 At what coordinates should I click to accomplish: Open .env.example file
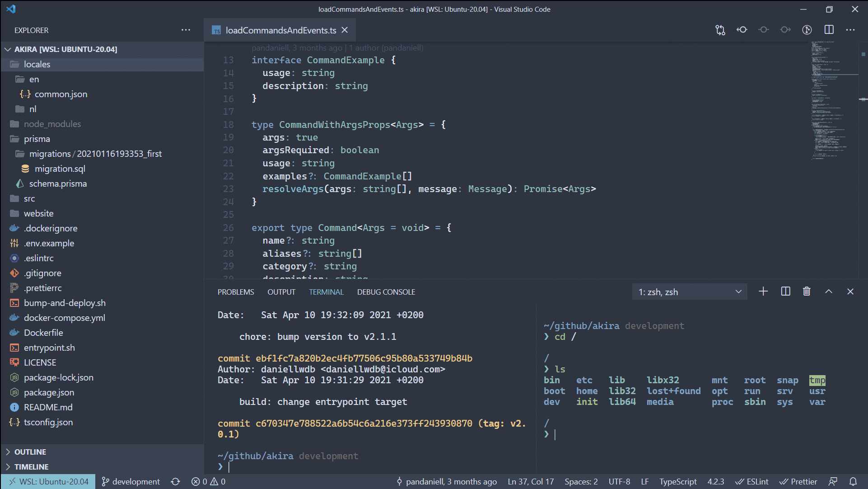(x=102, y=243)
